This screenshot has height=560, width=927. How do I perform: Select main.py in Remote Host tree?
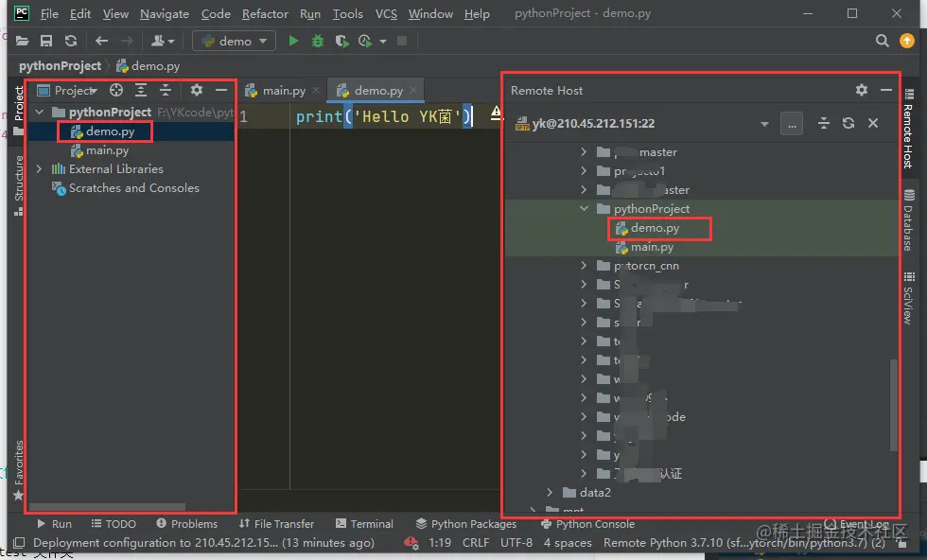652,247
